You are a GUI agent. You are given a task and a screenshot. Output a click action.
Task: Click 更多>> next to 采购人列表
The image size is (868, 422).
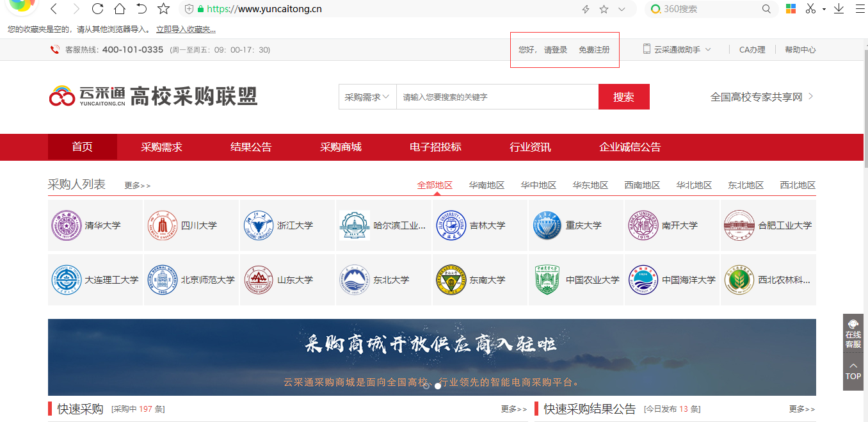click(138, 186)
